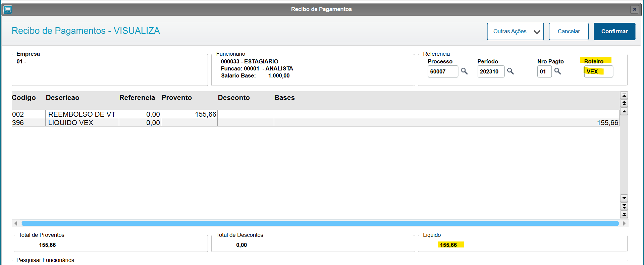Click the Pesquisar Funcionários section label
Viewport: 644px width, 265px height.
[45, 260]
